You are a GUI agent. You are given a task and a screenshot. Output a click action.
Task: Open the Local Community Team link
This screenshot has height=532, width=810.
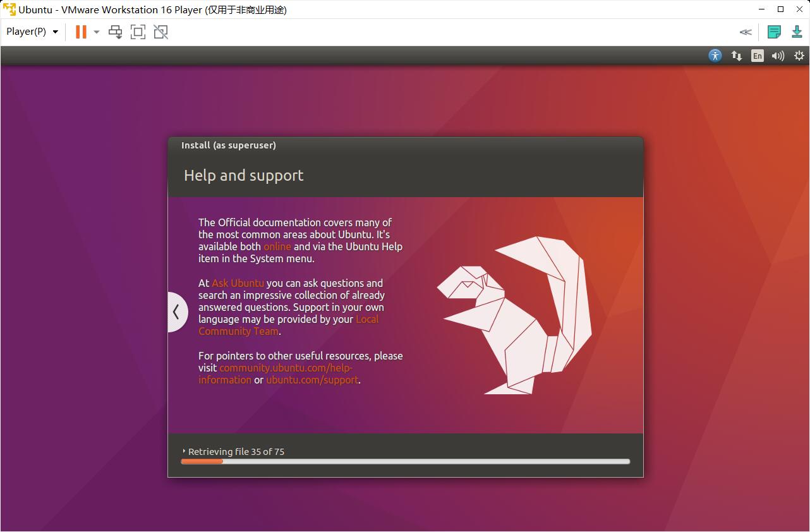289,325
